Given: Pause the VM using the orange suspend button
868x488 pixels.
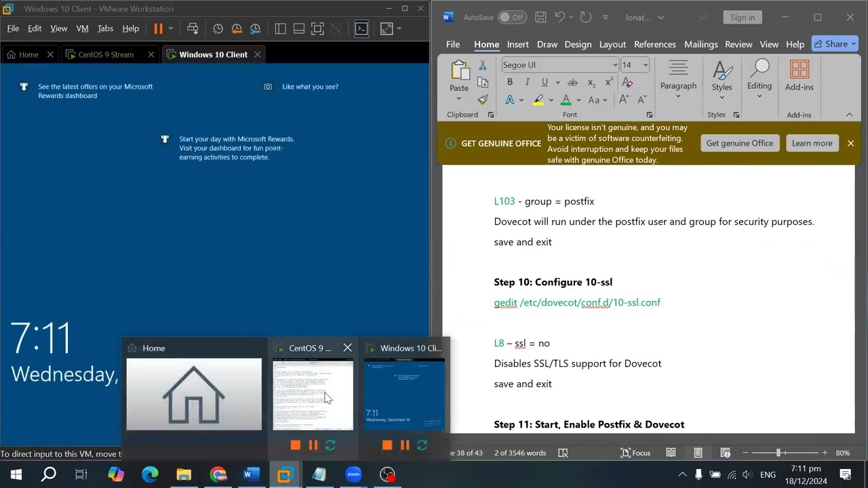Looking at the screenshot, I should (158, 28).
